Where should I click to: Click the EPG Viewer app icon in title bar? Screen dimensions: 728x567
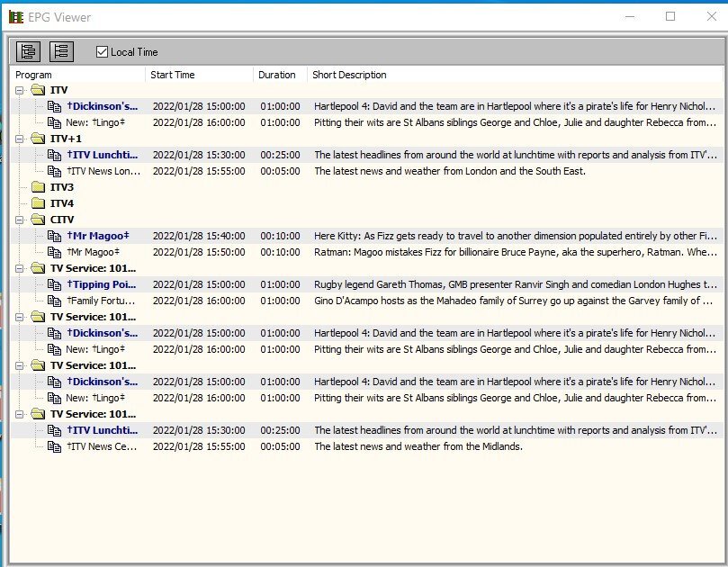(x=16, y=17)
